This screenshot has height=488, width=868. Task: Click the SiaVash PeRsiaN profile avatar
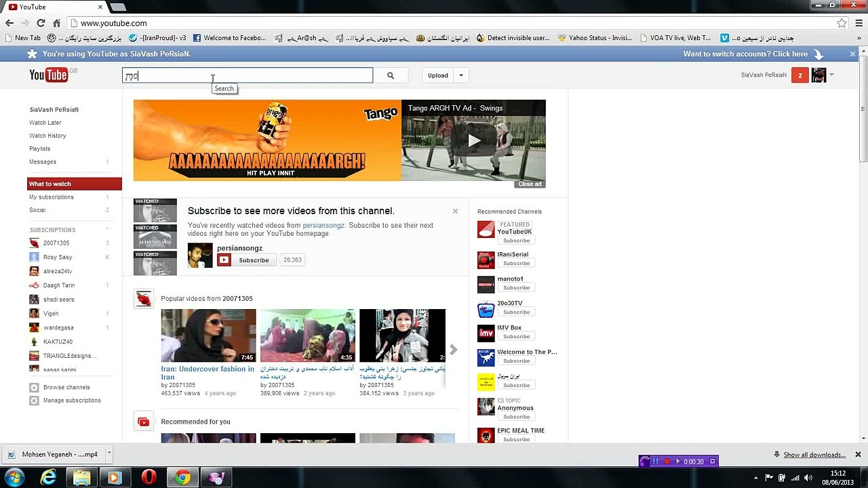818,75
